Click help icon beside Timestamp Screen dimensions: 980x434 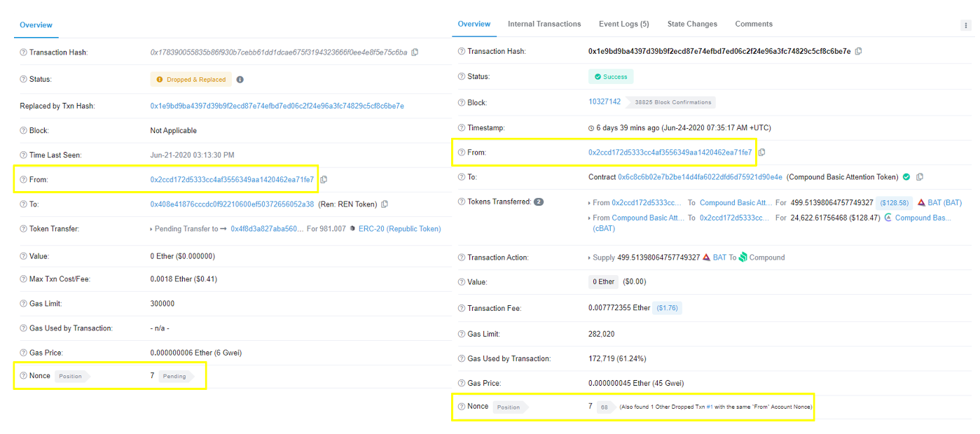pos(461,128)
